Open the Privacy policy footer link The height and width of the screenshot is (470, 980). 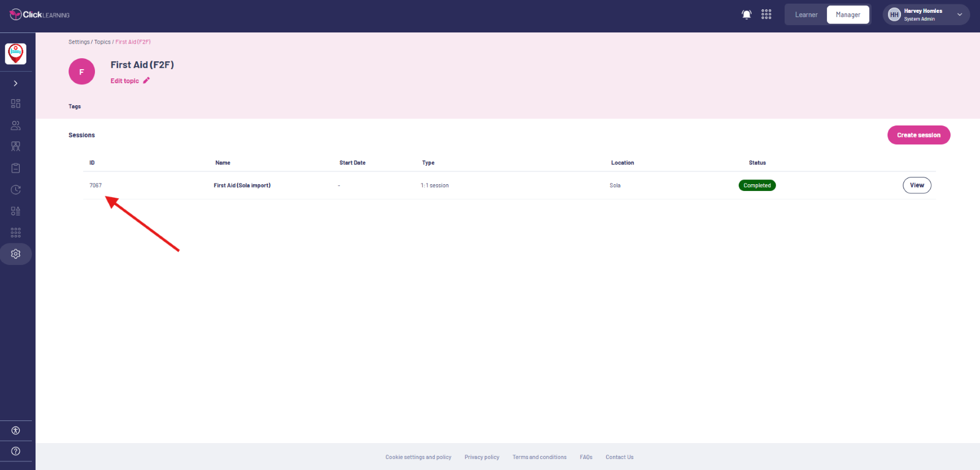[481, 457]
